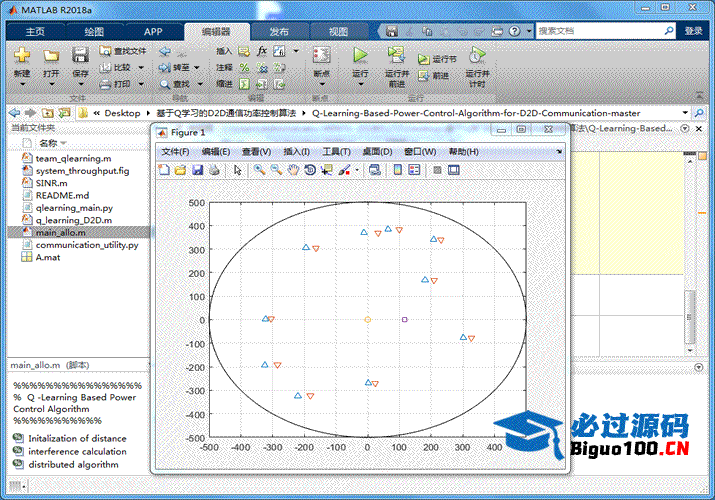
Task: Switch to the APP tab
Action: (x=153, y=31)
